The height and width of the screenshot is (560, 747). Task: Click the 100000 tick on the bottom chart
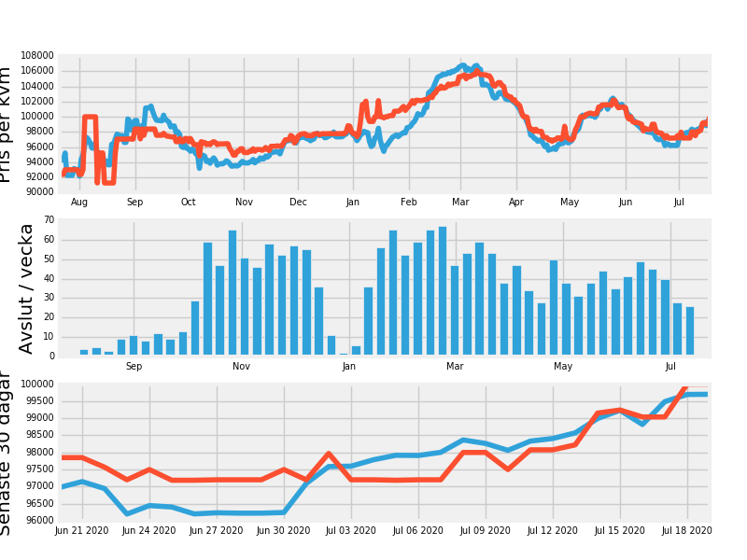(x=36, y=385)
